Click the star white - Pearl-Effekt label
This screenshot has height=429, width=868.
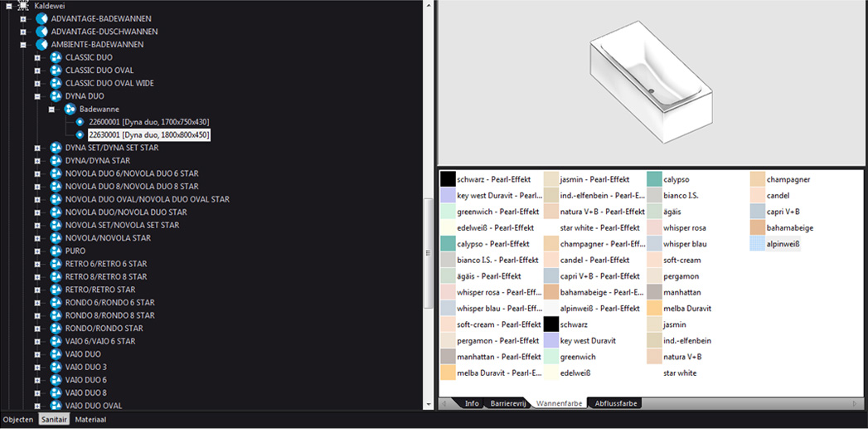600,228
